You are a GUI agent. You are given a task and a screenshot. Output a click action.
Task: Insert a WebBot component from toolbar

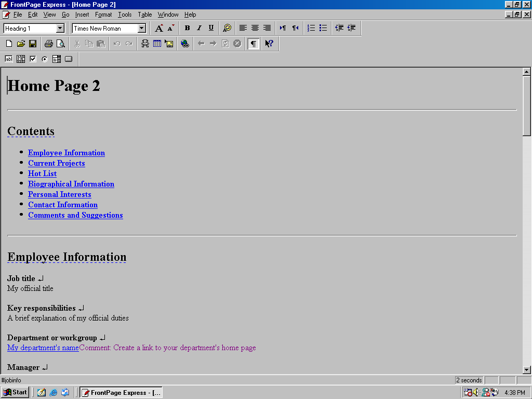[145, 44]
